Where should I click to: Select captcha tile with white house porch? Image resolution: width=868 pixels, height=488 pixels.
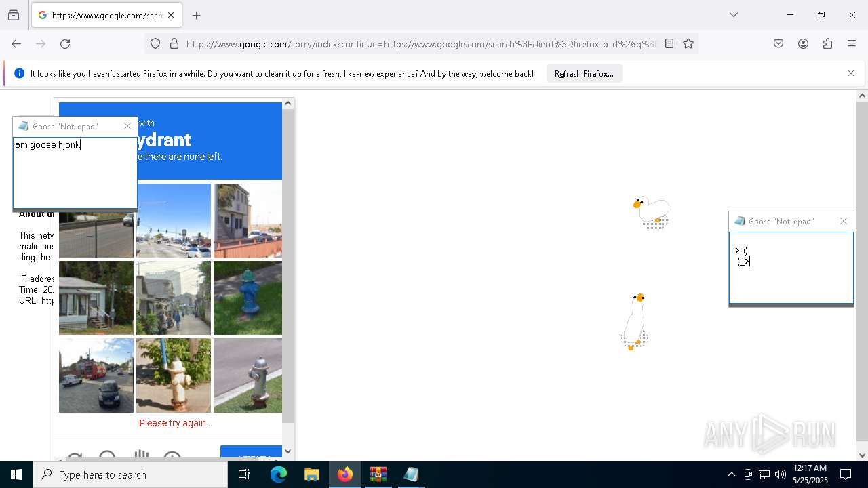click(x=96, y=298)
